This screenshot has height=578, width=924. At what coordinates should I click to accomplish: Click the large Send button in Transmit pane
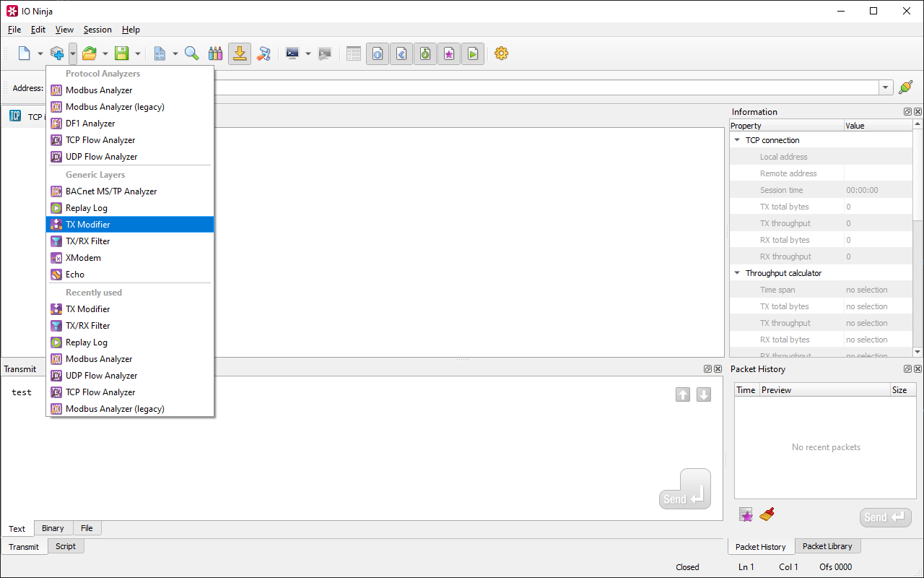pos(685,489)
